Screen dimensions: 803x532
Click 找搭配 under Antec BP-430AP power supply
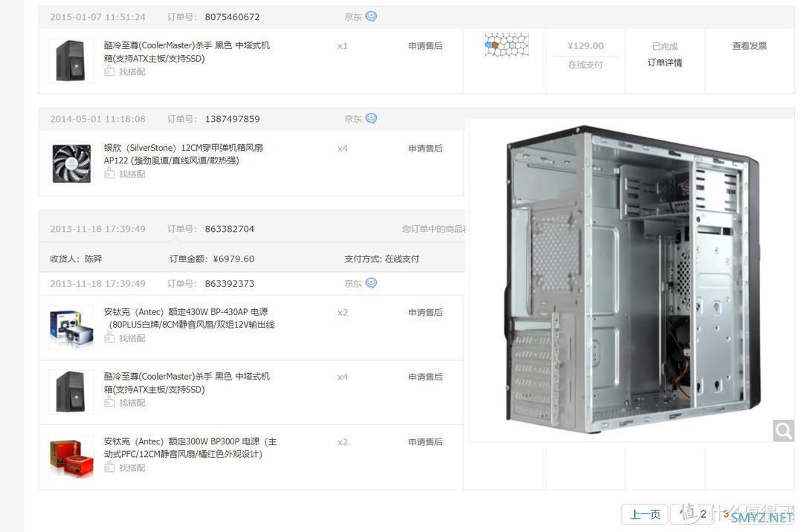coord(125,338)
